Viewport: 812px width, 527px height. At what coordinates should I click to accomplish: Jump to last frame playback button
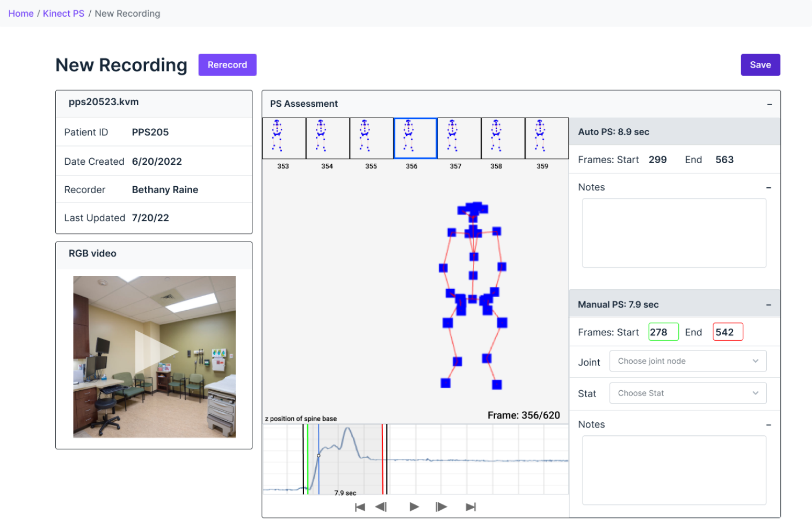[x=470, y=507]
